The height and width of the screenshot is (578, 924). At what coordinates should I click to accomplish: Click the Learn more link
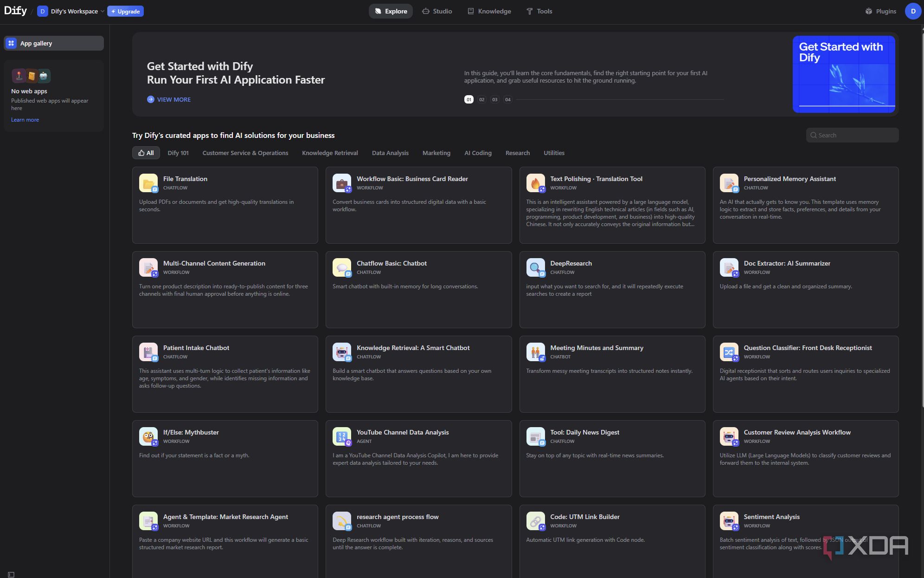25,120
